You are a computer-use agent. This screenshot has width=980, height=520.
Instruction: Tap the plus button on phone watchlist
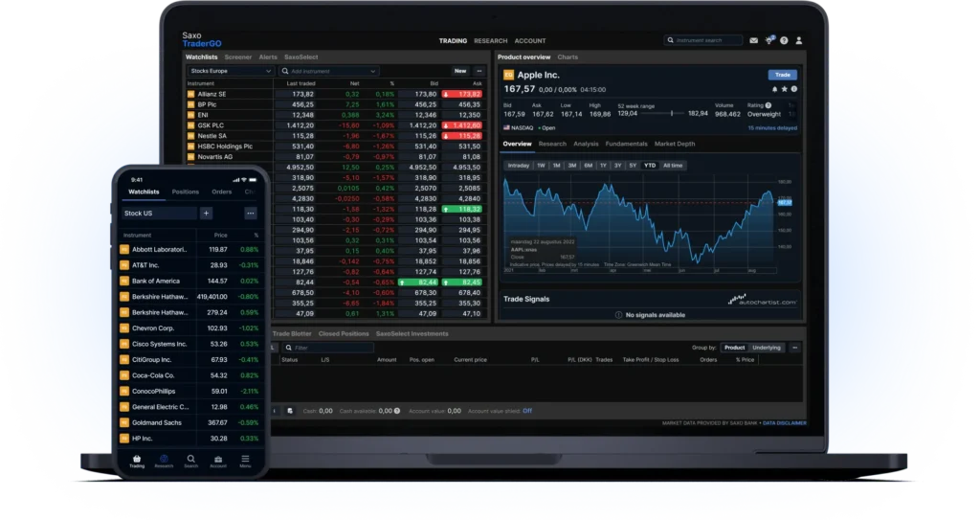pyautogui.click(x=207, y=214)
